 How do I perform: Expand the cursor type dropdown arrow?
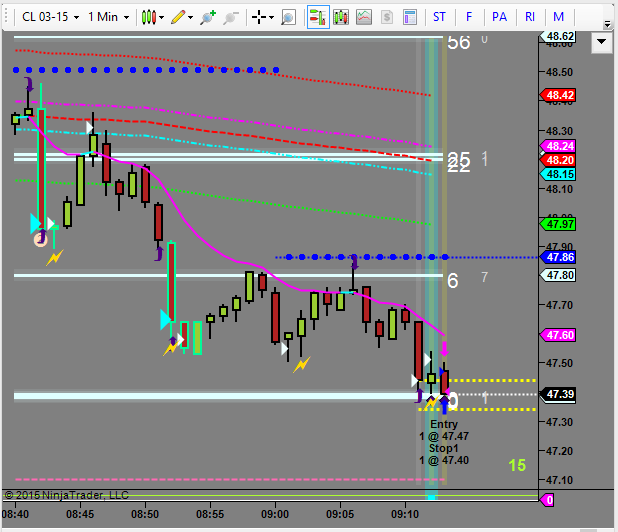(271, 17)
